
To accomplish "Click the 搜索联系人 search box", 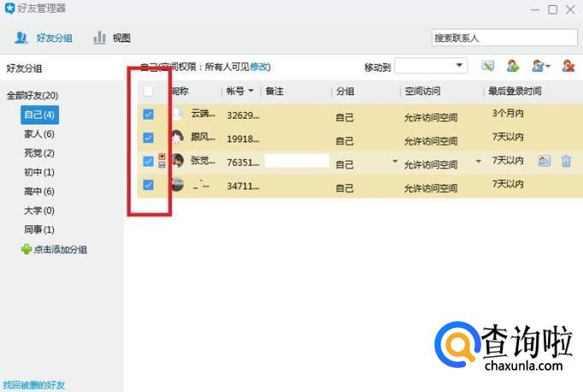I will tap(504, 38).
